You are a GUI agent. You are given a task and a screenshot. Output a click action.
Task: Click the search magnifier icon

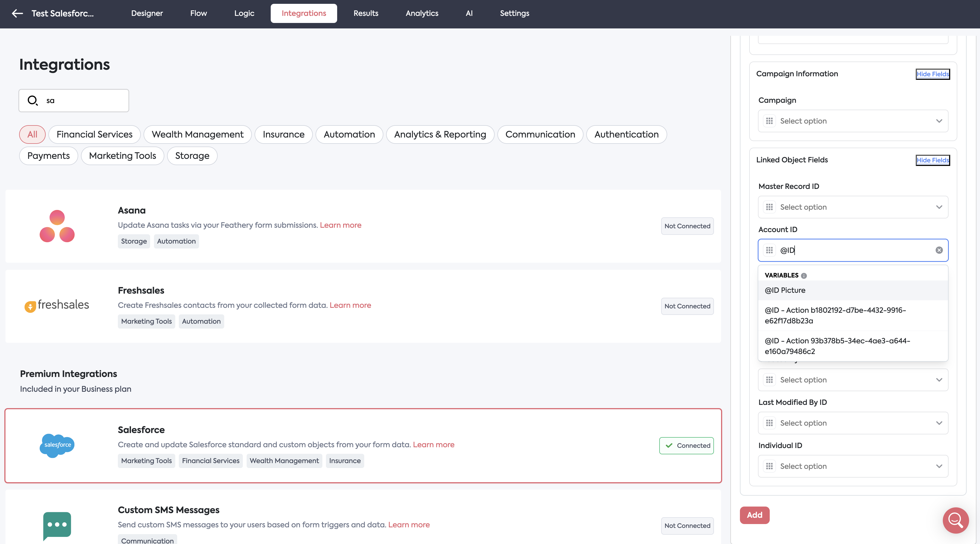coord(33,100)
